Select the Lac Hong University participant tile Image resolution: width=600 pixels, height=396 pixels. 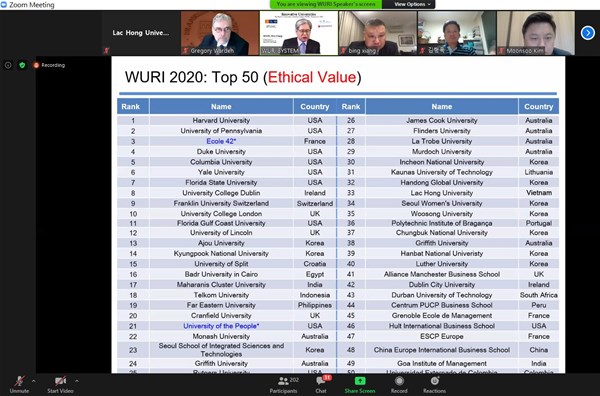[141, 33]
